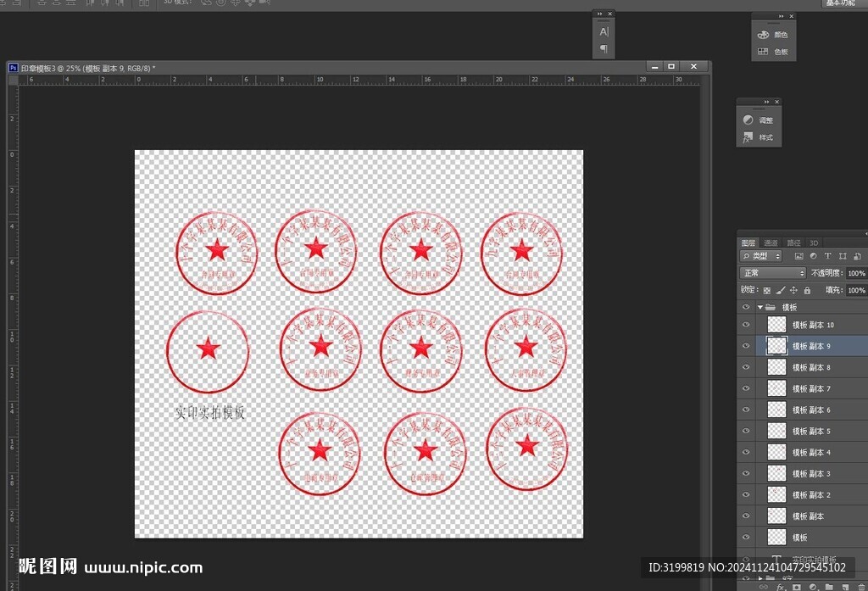Select the bottom layer named 模板
This screenshot has width=868, height=591.
point(800,538)
